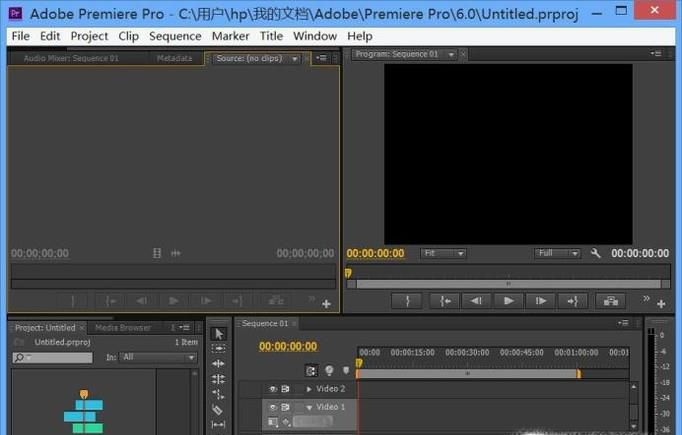
Task: Step forward one frame in Program monitor
Action: click(541, 301)
